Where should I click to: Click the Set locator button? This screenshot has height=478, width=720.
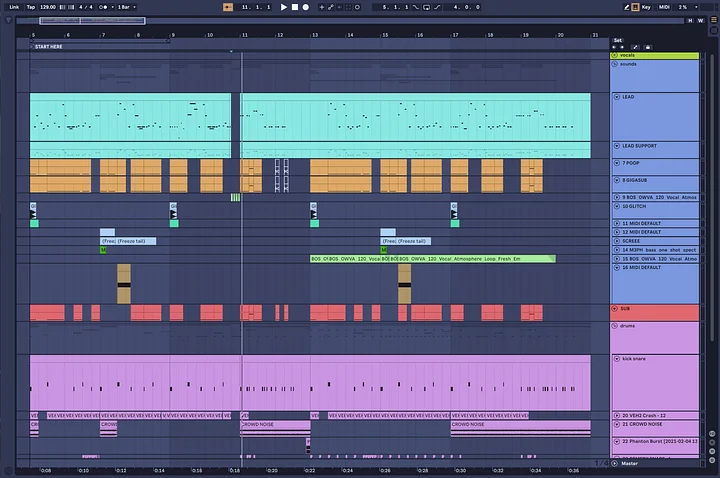(x=618, y=40)
